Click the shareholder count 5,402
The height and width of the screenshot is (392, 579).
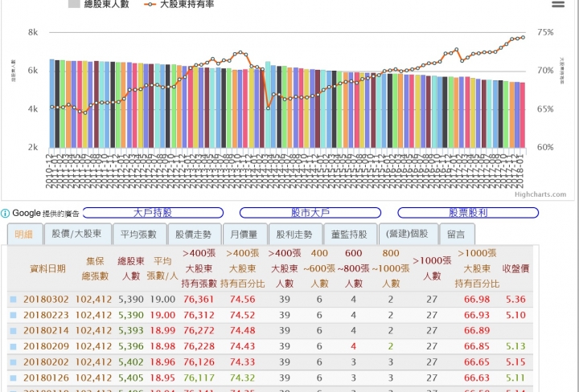click(131, 362)
